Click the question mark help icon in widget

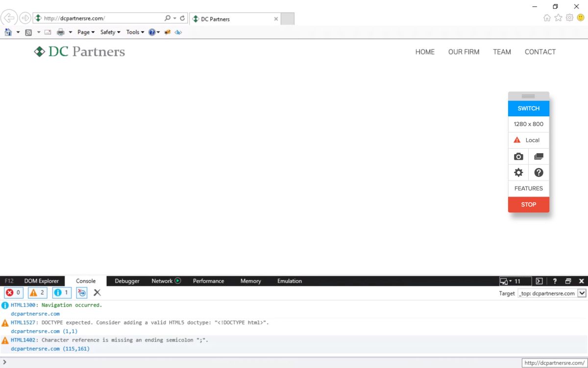click(x=539, y=173)
